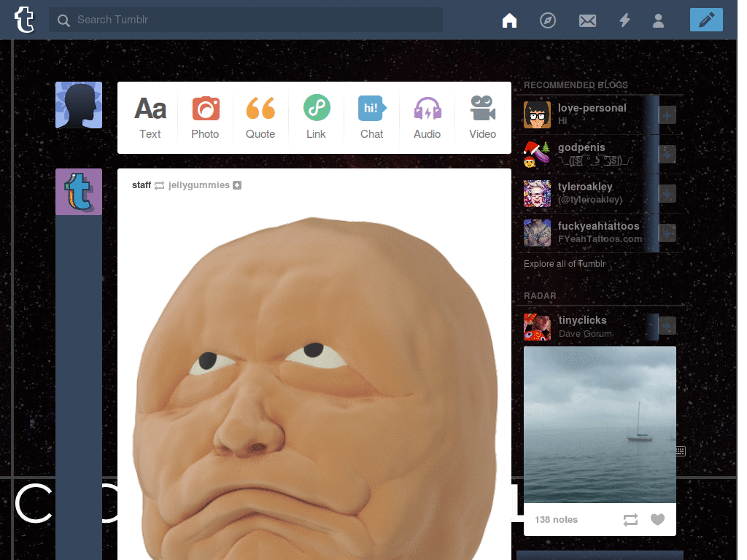747x560 pixels.
Task: Create a new Text post
Action: click(150, 117)
